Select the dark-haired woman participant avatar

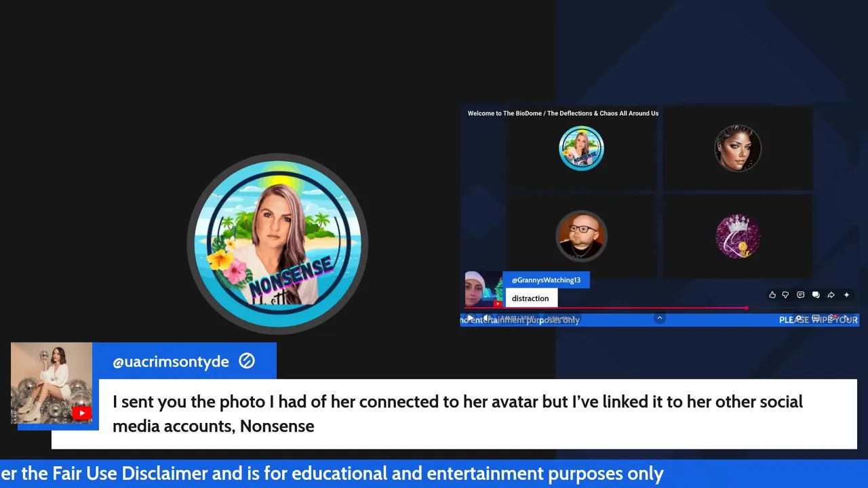point(738,148)
